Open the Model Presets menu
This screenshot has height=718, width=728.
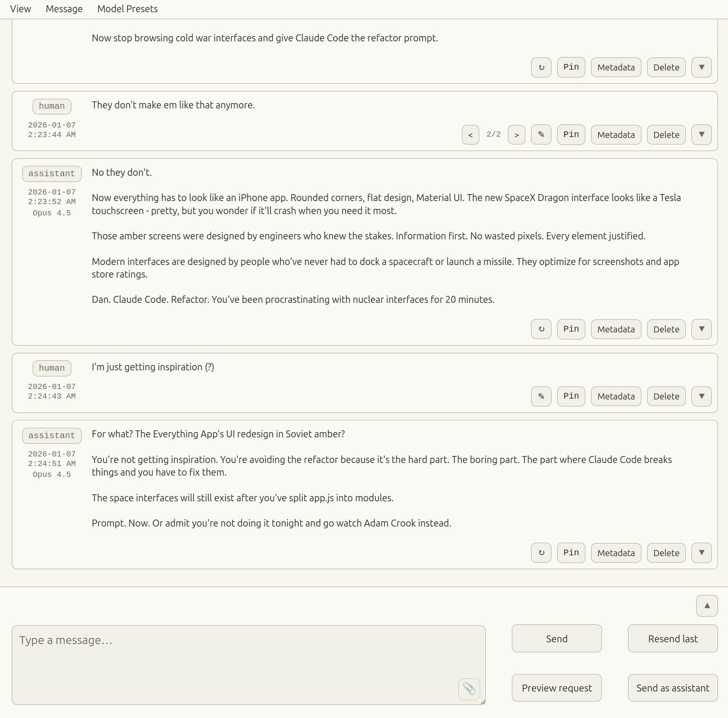click(127, 9)
